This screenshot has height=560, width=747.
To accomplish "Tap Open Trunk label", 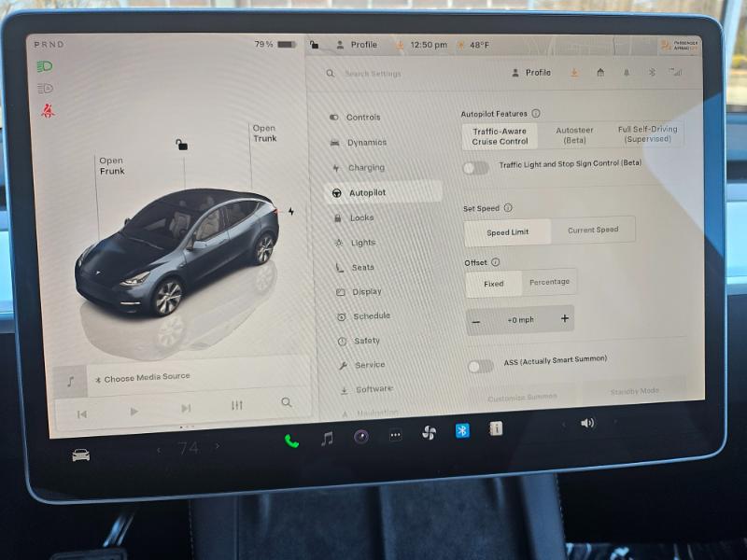I will pos(264,133).
